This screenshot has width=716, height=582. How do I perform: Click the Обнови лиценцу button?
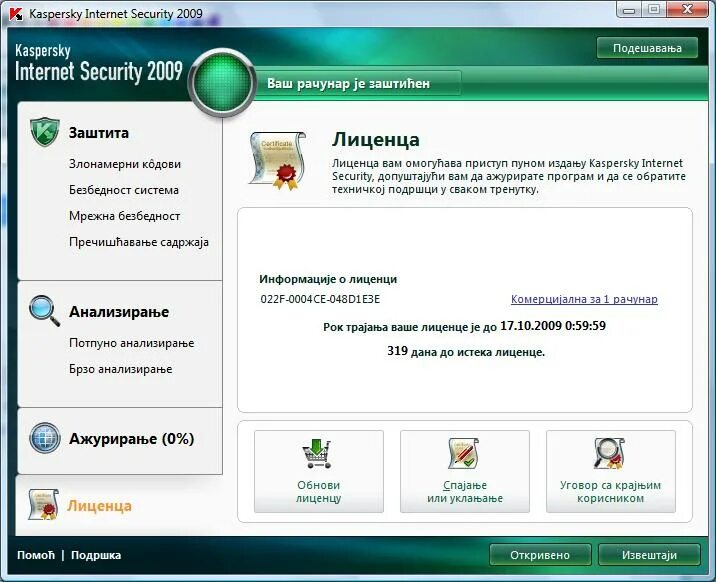319,472
